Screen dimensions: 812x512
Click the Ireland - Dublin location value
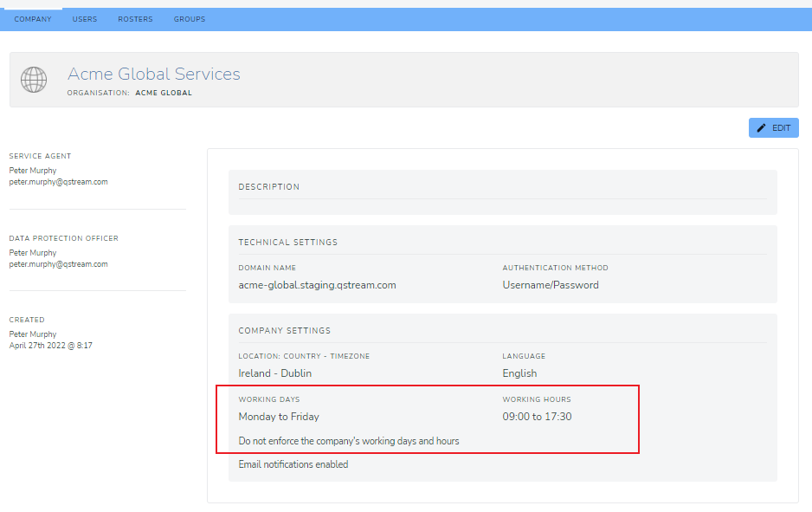[x=275, y=373]
